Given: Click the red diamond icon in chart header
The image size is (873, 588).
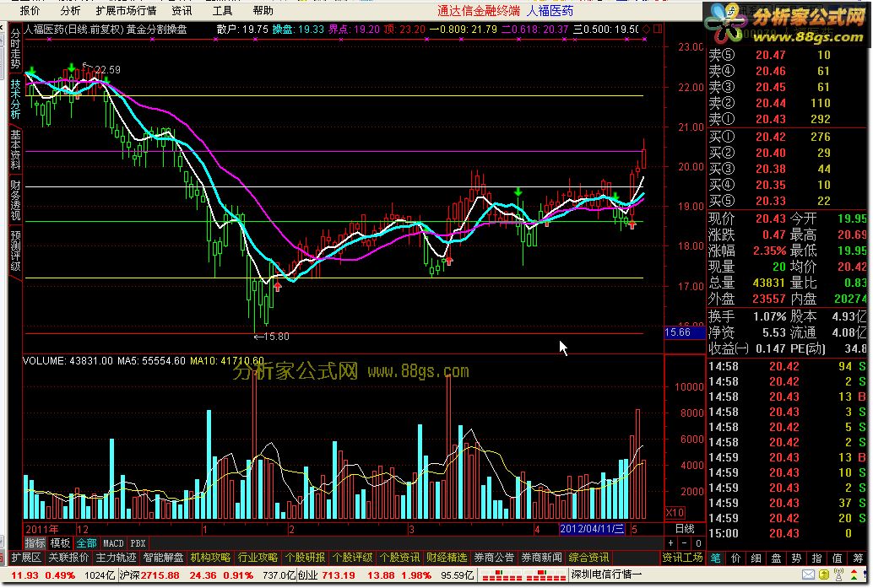Looking at the screenshot, I should tap(647, 29).
